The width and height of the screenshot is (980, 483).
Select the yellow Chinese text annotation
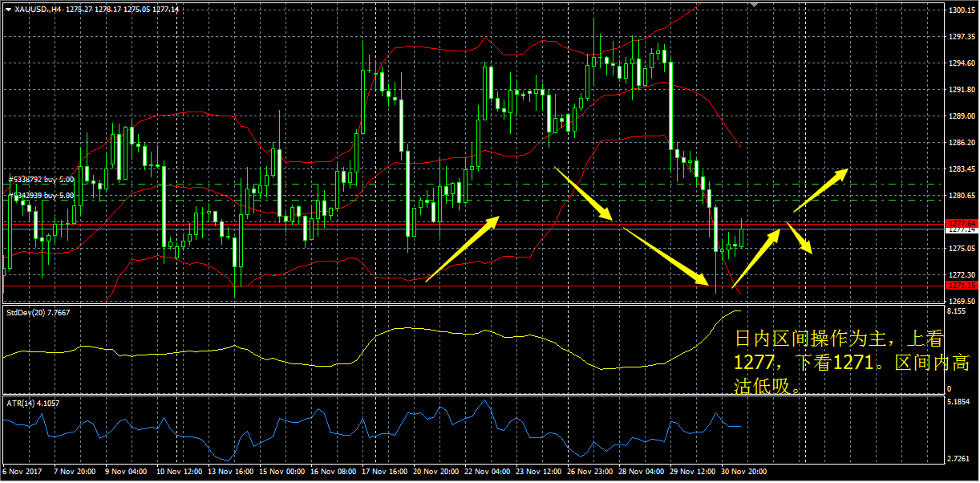838,362
